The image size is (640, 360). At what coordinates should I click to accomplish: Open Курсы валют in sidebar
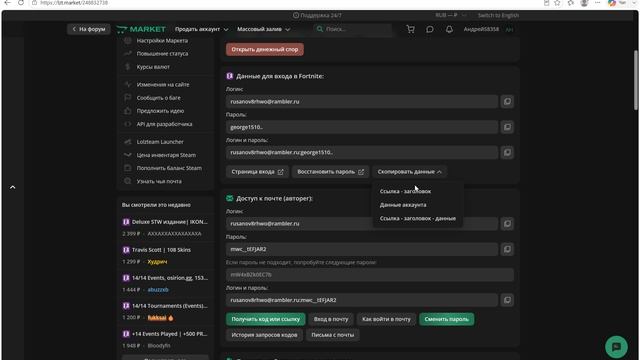coord(153,67)
